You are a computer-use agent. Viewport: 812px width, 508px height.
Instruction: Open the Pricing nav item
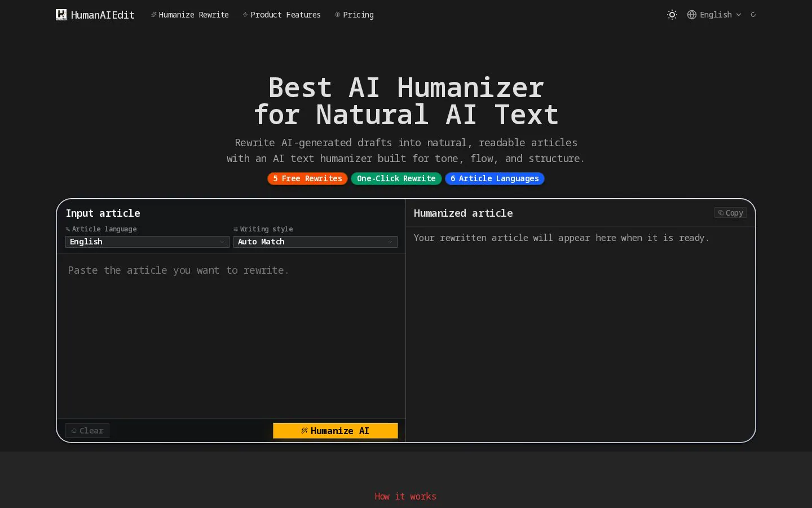(x=354, y=15)
